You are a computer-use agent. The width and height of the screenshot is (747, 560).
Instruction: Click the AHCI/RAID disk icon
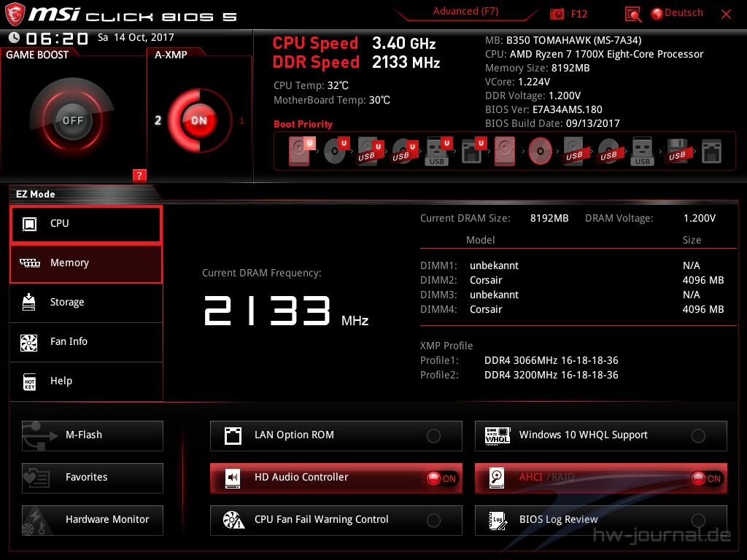pos(497,478)
